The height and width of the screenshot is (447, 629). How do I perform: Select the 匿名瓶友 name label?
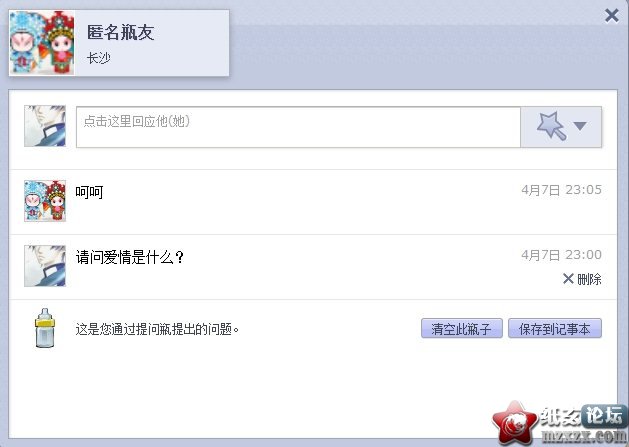click(x=120, y=33)
